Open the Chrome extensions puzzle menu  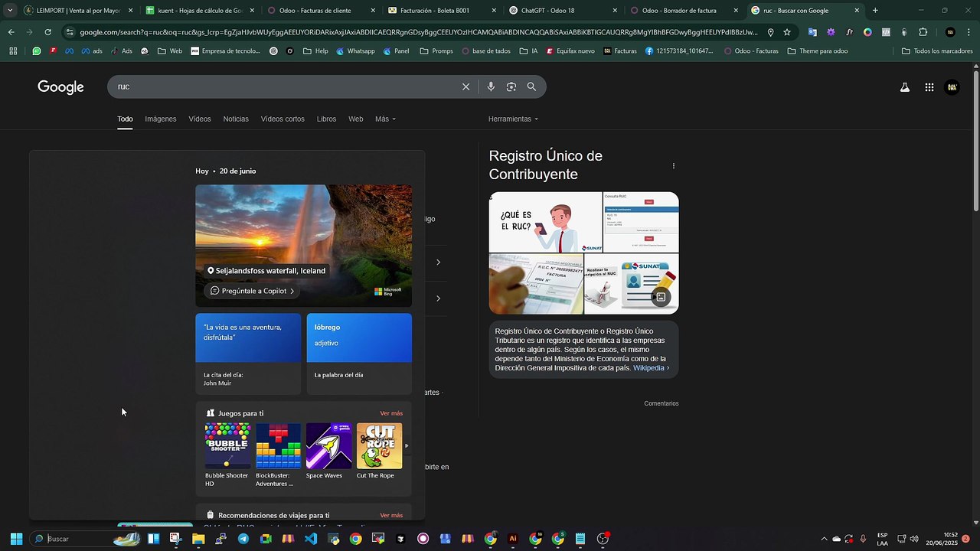point(923,32)
